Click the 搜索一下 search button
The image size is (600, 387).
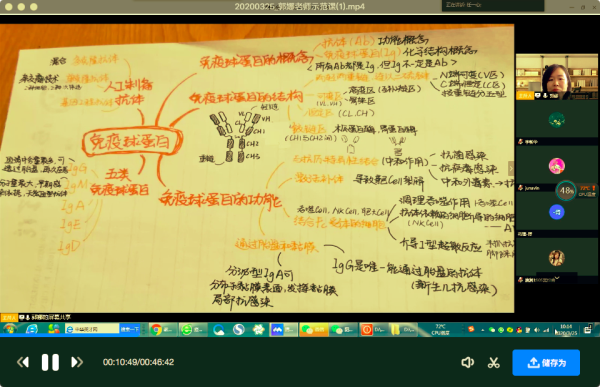[x=130, y=329]
